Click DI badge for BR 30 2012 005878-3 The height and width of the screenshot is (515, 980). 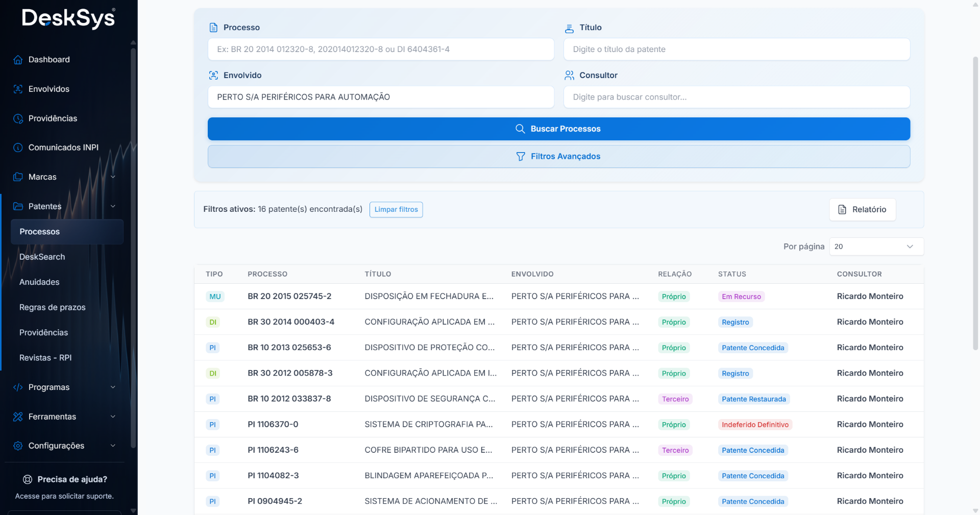point(213,373)
